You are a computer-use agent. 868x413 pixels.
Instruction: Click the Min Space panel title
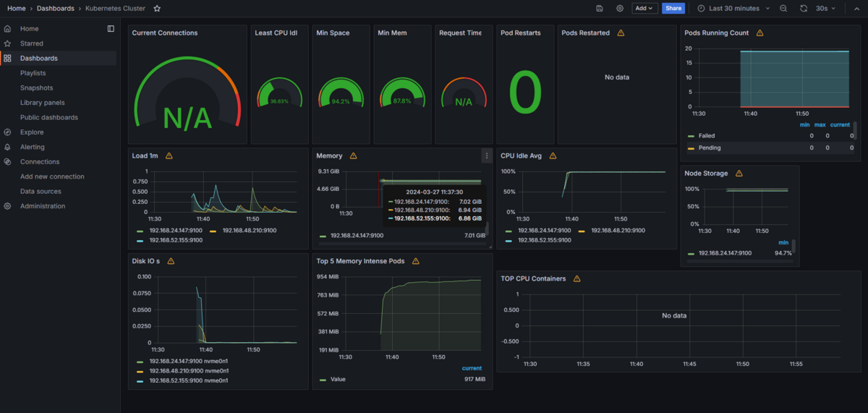[333, 33]
